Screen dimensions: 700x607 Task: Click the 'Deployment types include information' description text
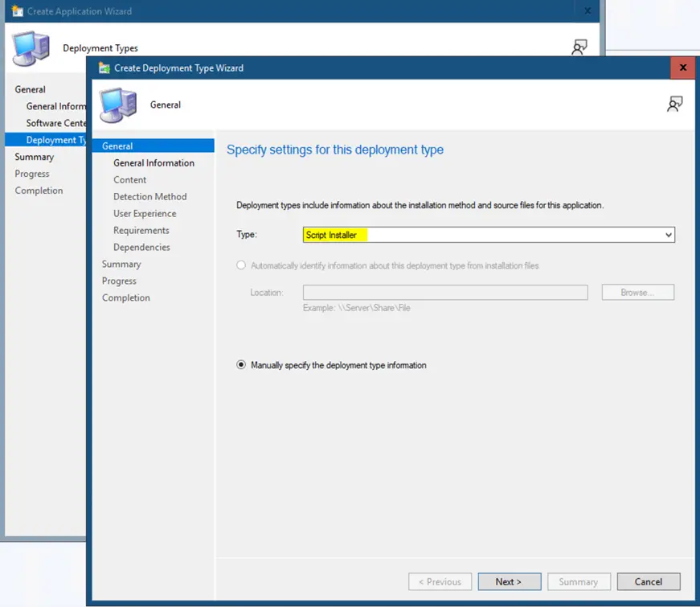click(420, 205)
